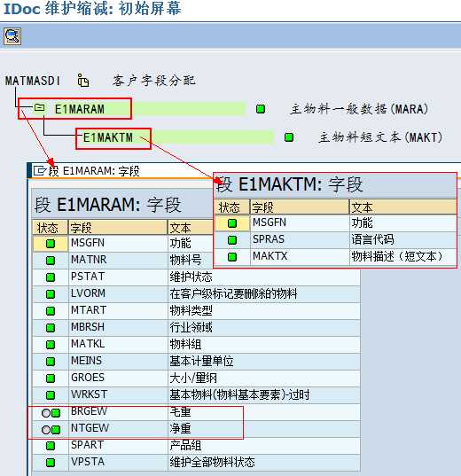
Task: Select the E1MARAM segment tree node
Action: (x=79, y=109)
